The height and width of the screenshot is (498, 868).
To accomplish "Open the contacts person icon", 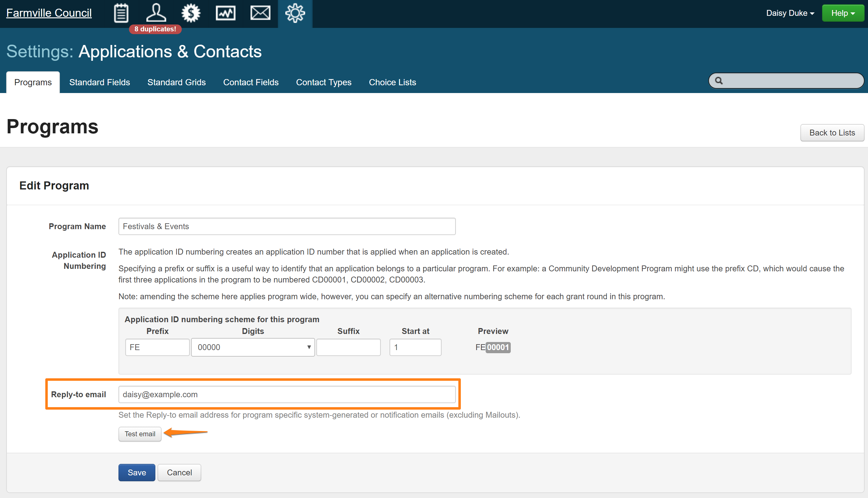I will pyautogui.click(x=156, y=13).
